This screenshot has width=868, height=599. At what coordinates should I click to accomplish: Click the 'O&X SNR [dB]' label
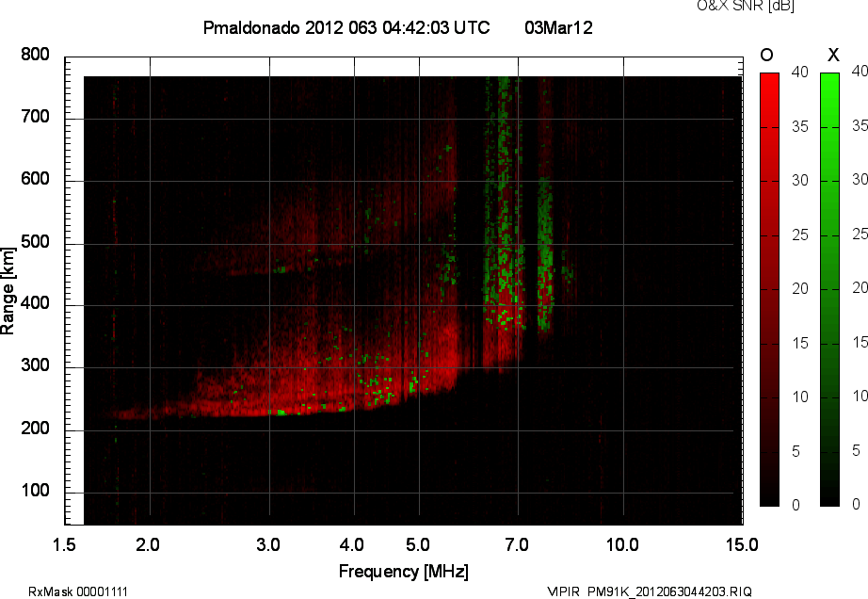(x=745, y=6)
